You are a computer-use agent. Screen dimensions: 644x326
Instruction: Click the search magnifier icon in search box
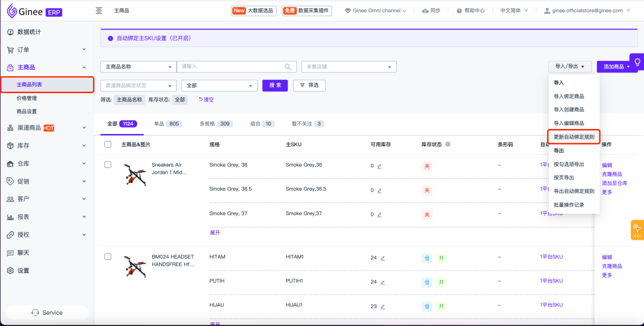pyautogui.click(x=288, y=67)
